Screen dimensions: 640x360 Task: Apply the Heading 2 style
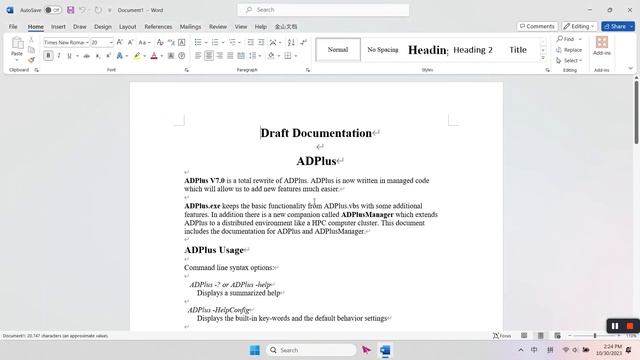tap(473, 50)
